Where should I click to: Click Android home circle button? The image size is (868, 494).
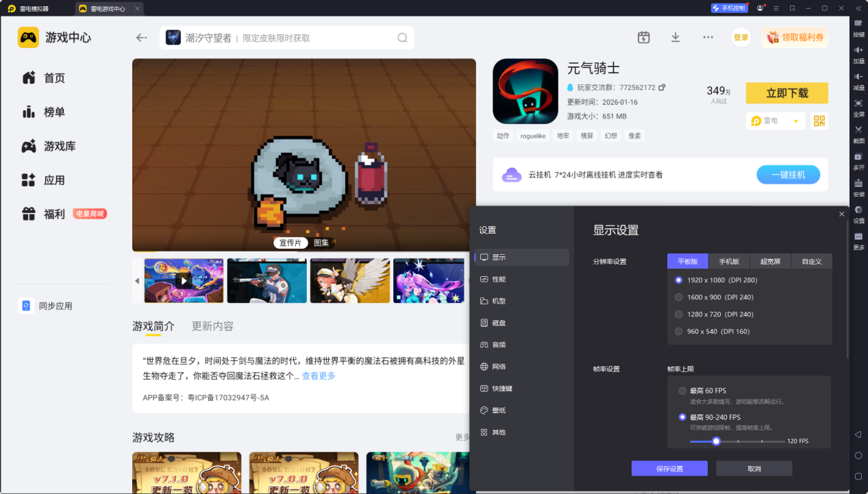tap(858, 455)
